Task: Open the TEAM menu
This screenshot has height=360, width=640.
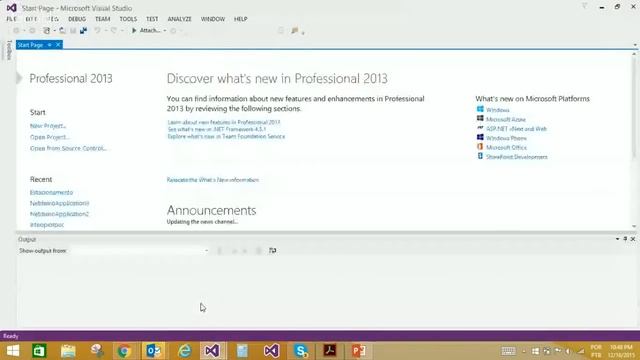Action: click(102, 19)
